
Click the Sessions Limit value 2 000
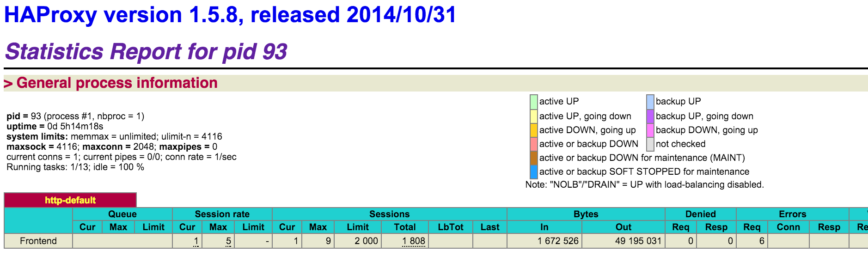pos(367,241)
